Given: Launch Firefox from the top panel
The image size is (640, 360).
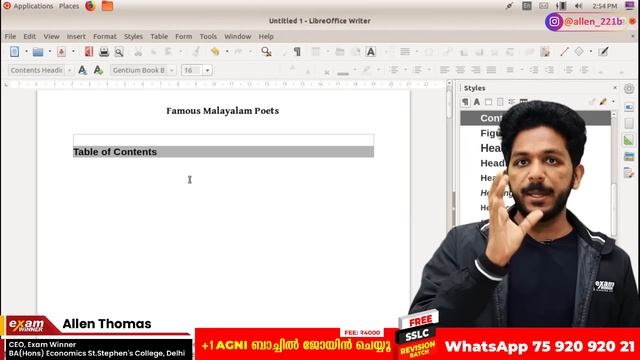Looking at the screenshot, I should click(x=91, y=6).
